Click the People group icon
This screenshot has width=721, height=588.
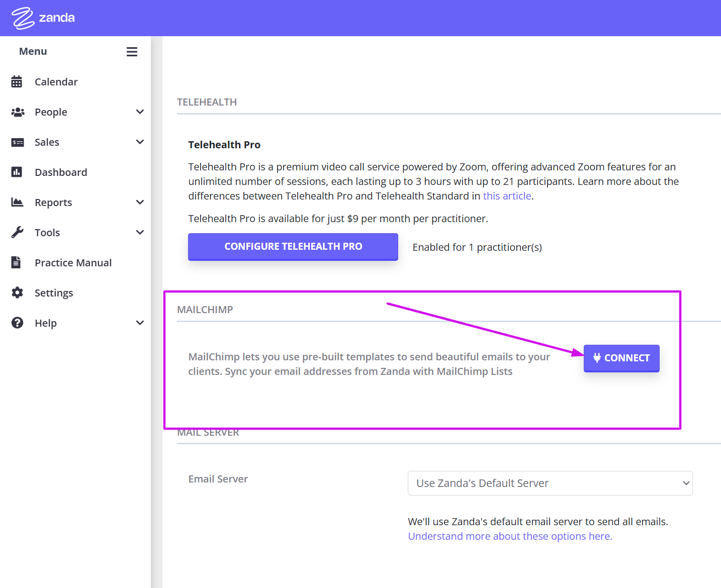tap(18, 112)
